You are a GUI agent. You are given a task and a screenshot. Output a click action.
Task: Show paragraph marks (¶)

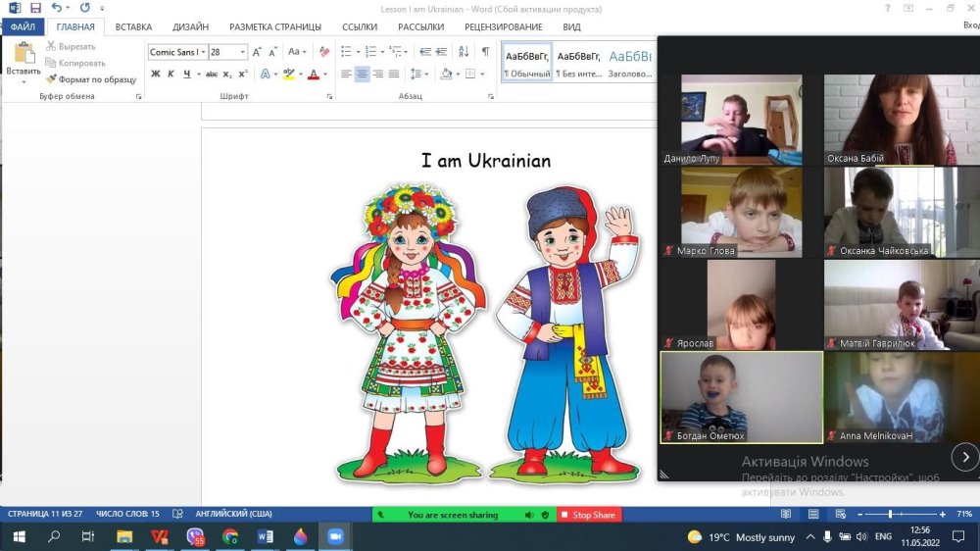[485, 52]
